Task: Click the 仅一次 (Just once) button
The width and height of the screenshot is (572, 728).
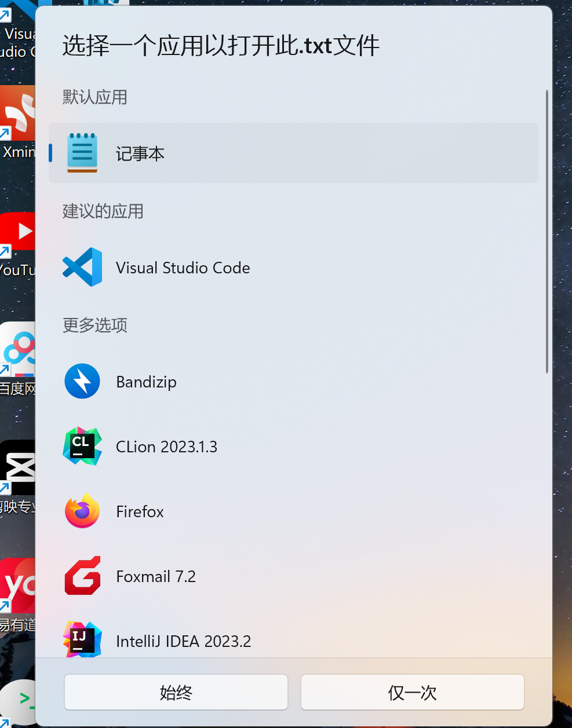Action: [x=413, y=692]
